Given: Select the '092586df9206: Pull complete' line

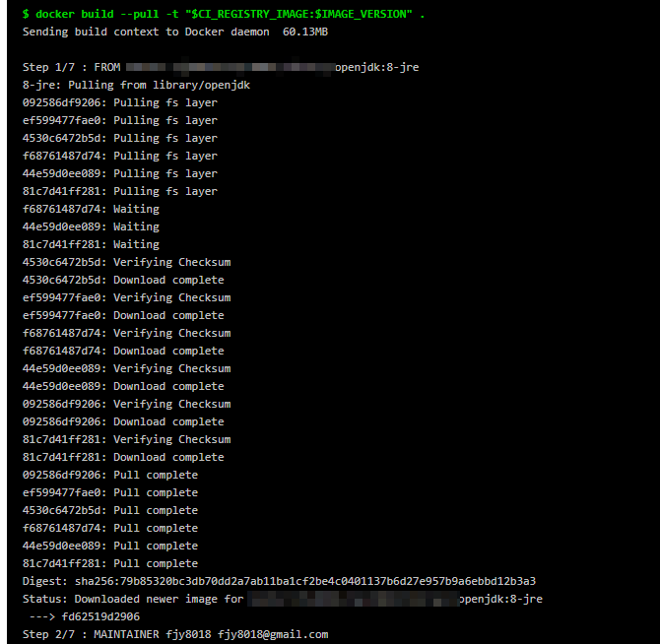Looking at the screenshot, I should pyautogui.click(x=109, y=475).
